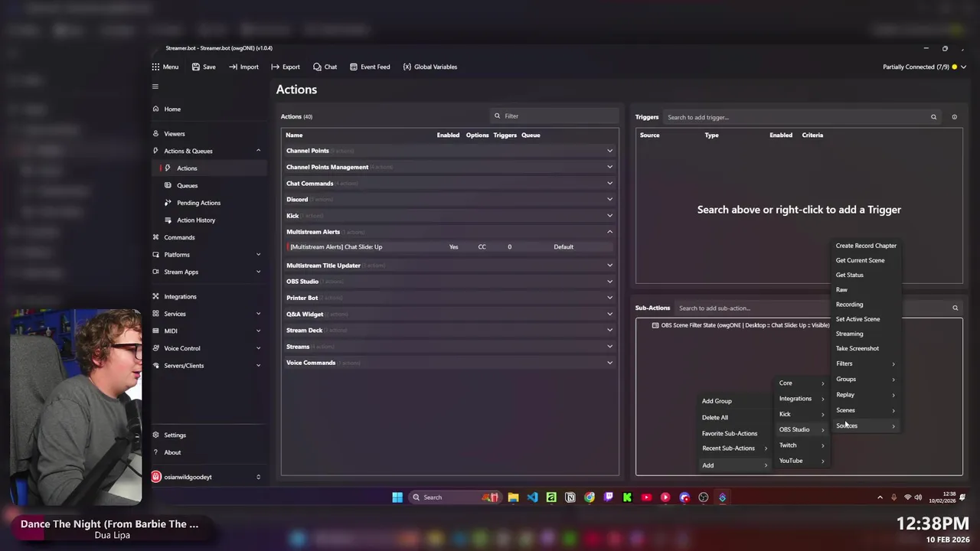Open the Filters submenu in OBS menu
This screenshot has width=980, height=551.
click(x=865, y=364)
